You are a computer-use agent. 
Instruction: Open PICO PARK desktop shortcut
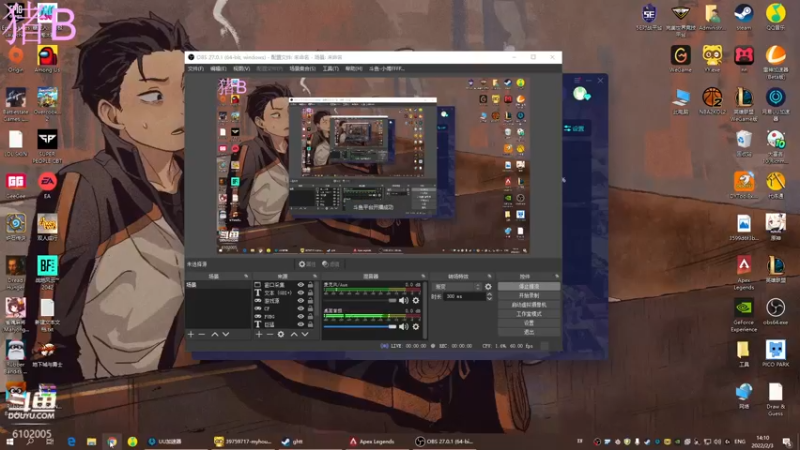(x=776, y=354)
